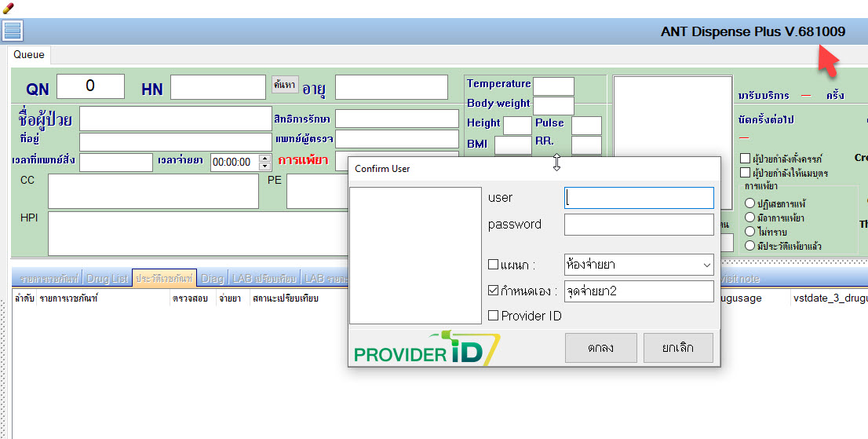
Task: Increase the เวลาจ่ายยา time with up arrow
Action: (x=264, y=158)
